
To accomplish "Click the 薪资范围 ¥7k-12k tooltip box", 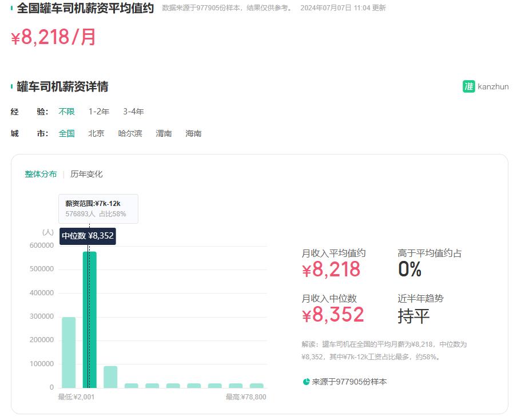I will (98, 209).
